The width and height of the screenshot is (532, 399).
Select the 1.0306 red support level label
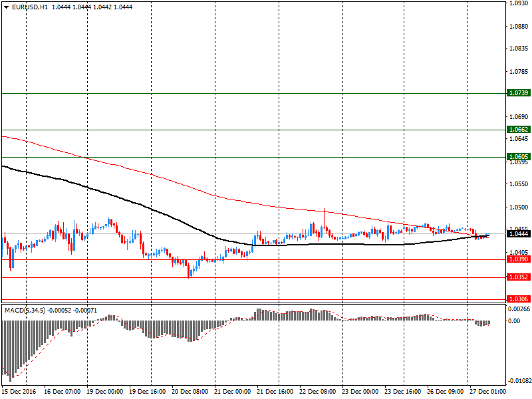pos(519,299)
